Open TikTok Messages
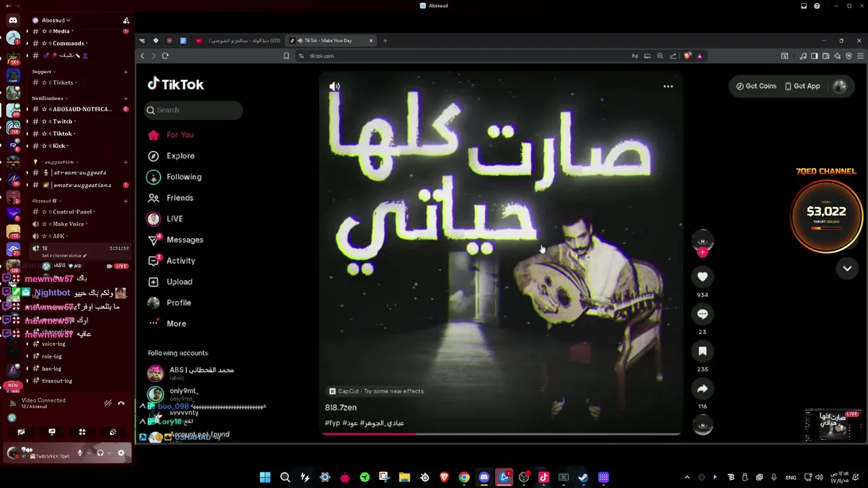Screen dimensions: 868x488 [175, 240]
